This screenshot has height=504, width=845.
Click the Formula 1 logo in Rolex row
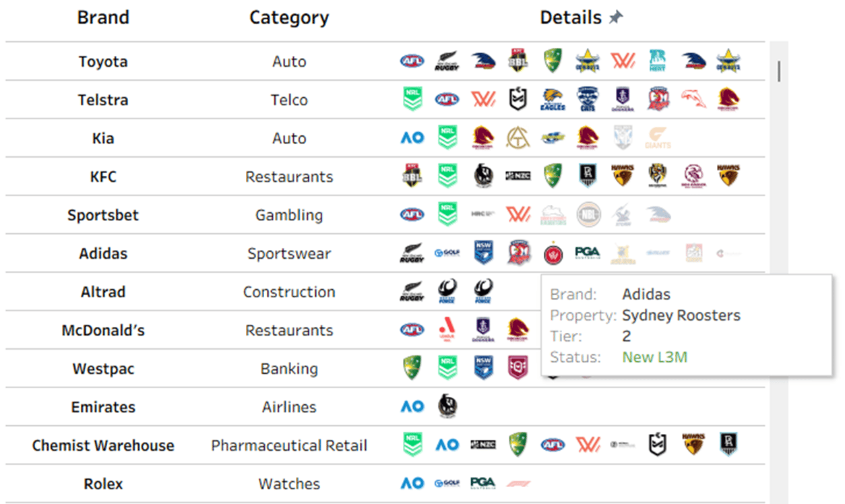[x=518, y=483]
